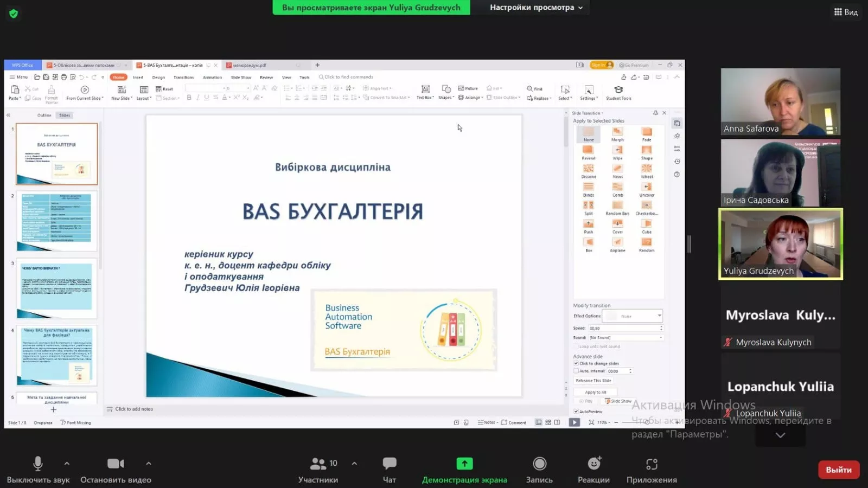
Task: Switch to the Animation ribbon tab
Action: [212, 77]
